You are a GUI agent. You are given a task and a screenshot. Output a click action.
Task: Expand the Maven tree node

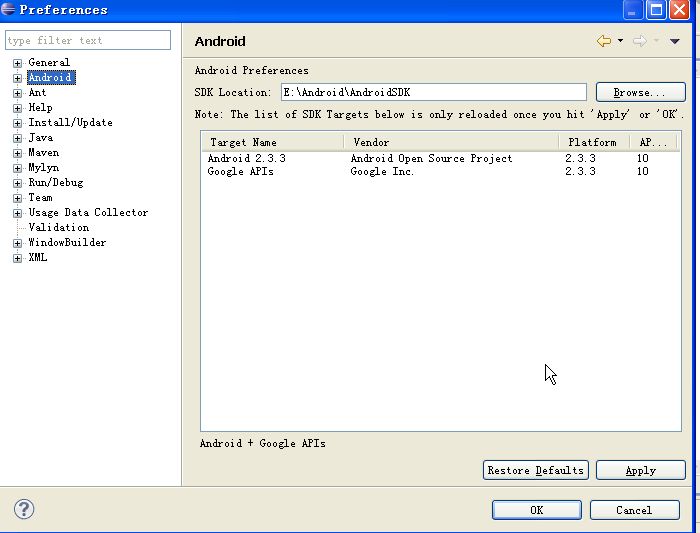[17, 153]
